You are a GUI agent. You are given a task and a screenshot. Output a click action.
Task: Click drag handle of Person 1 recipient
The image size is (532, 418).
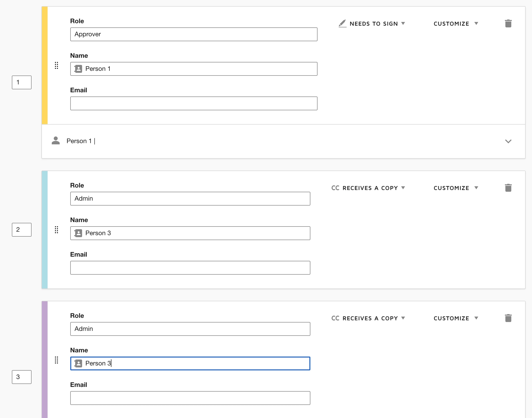point(56,65)
